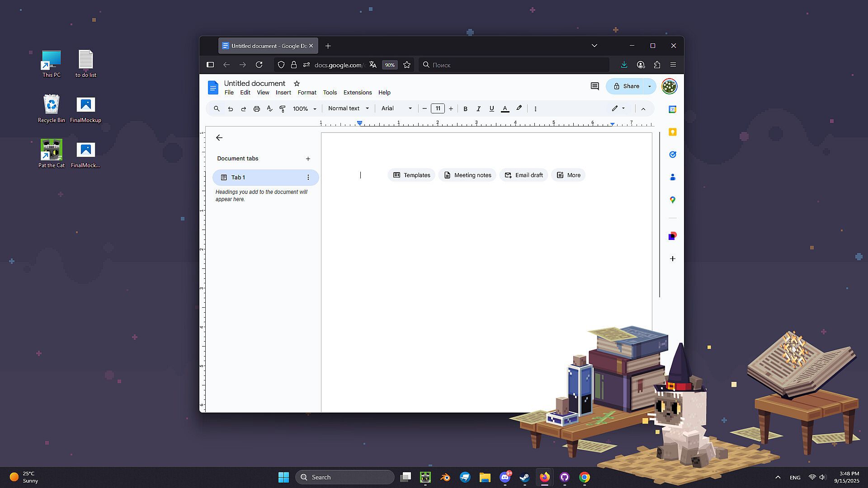
Task: Click the Share button
Action: click(626, 86)
